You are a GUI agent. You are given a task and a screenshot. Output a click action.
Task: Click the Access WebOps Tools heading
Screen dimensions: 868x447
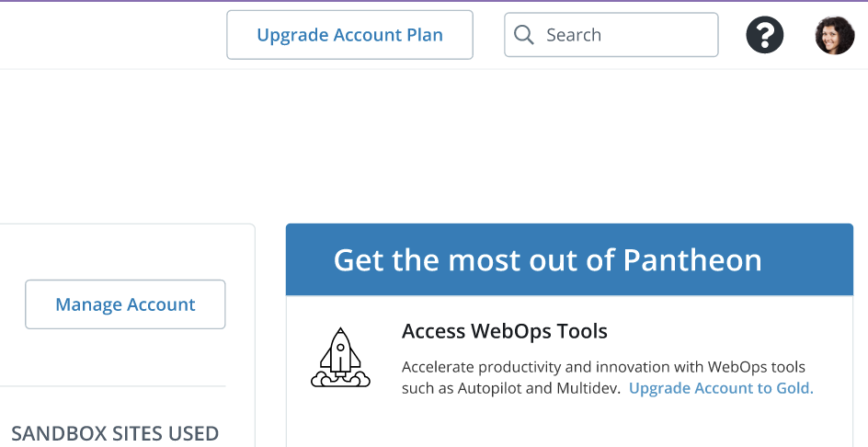pos(505,331)
